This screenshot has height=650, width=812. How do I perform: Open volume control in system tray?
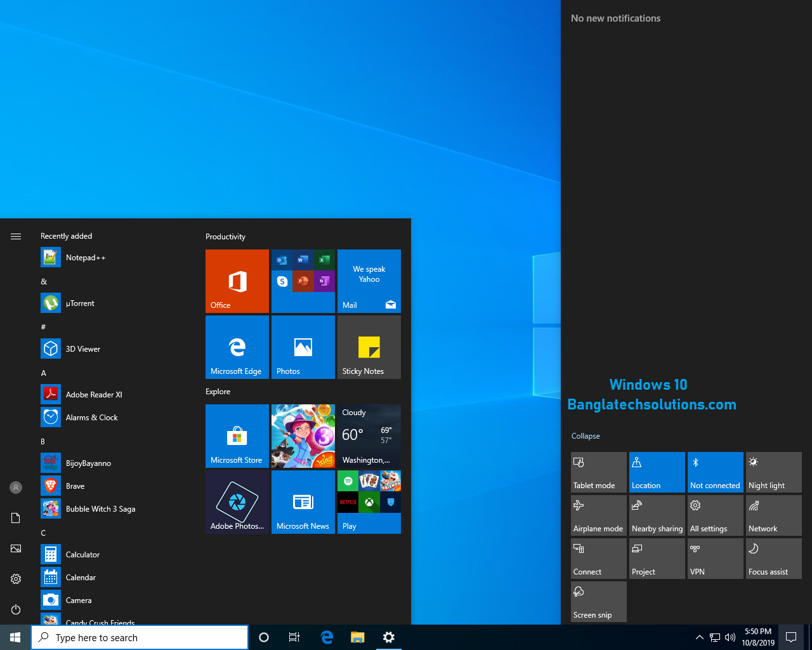point(730,637)
